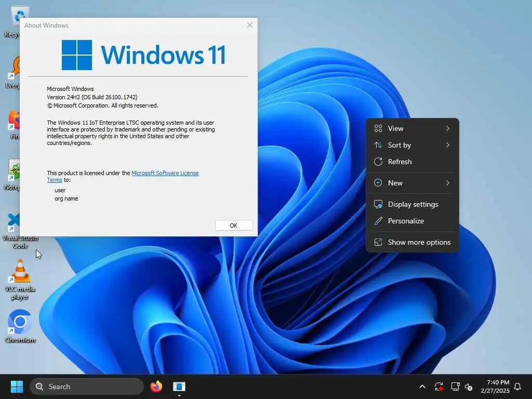532x399 pixels.
Task: Expand the View submenu arrow
Action: pos(448,129)
